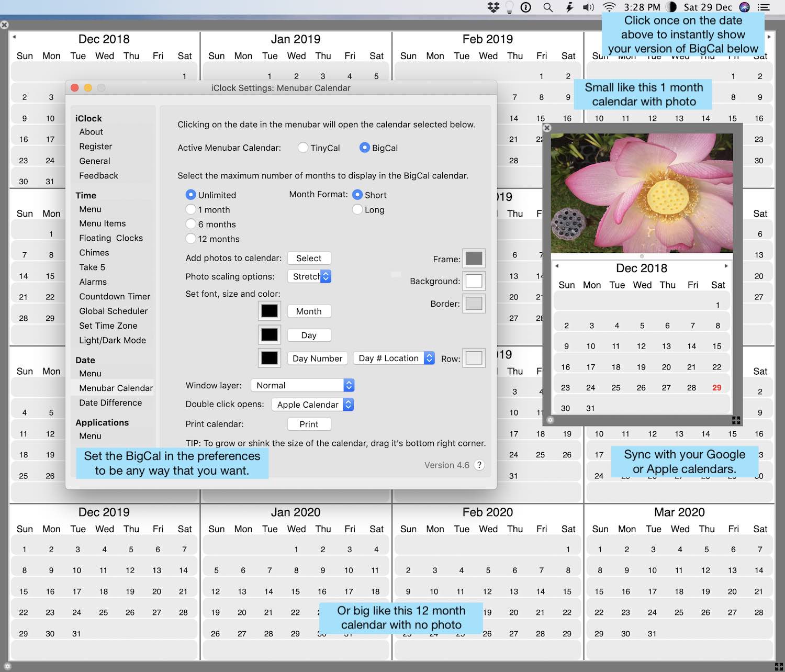Open Chimes settings

(x=94, y=253)
